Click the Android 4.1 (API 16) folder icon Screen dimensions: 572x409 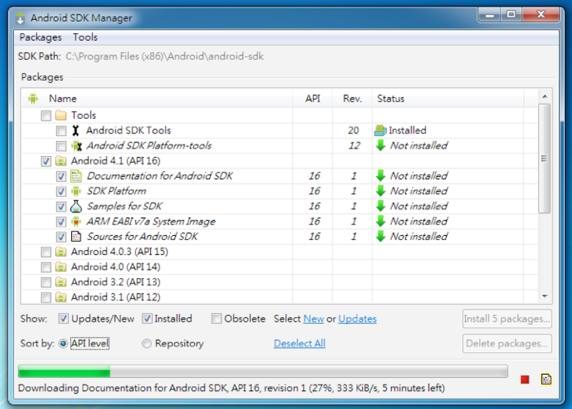(61, 161)
